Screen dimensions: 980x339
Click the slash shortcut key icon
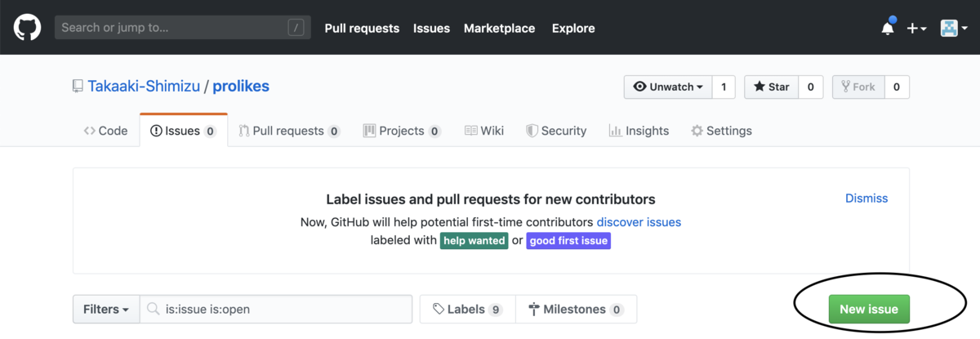coord(296,28)
